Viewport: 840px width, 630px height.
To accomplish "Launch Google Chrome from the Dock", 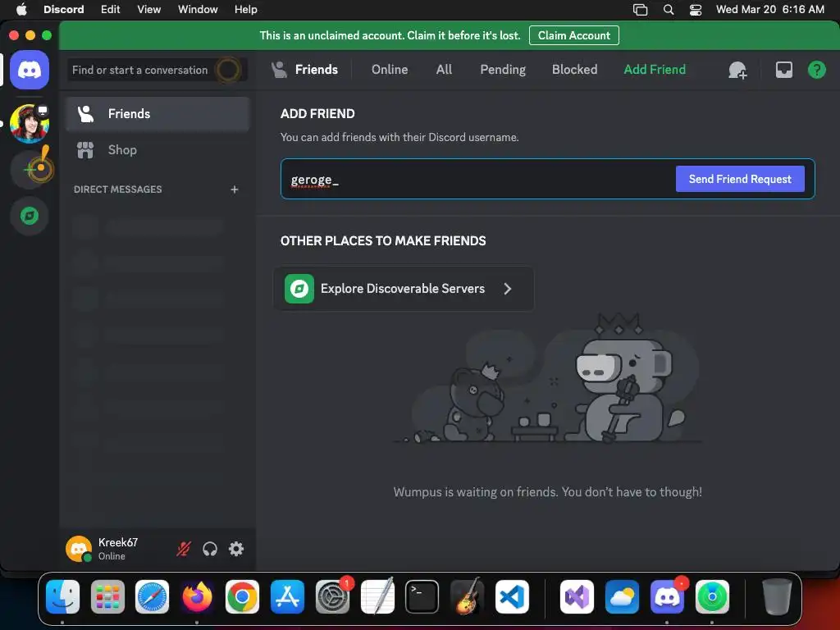I will (x=242, y=596).
